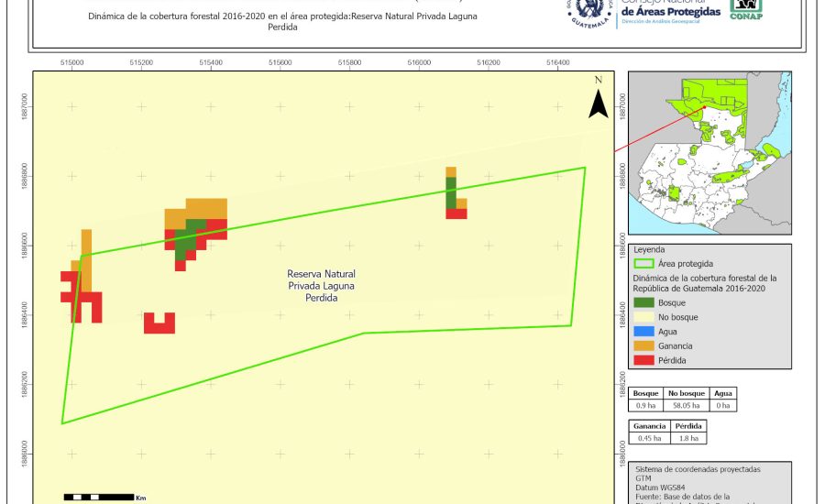Click the 516400 easting coordinate label
This screenshot has height=504, width=825.
[557, 62]
